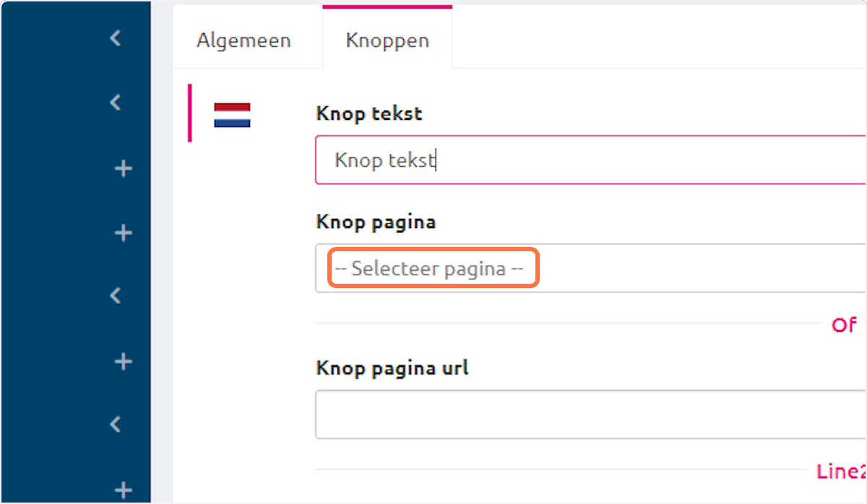Click the 'Knop pagina' field label
This screenshot has width=867, height=504.
(376, 222)
